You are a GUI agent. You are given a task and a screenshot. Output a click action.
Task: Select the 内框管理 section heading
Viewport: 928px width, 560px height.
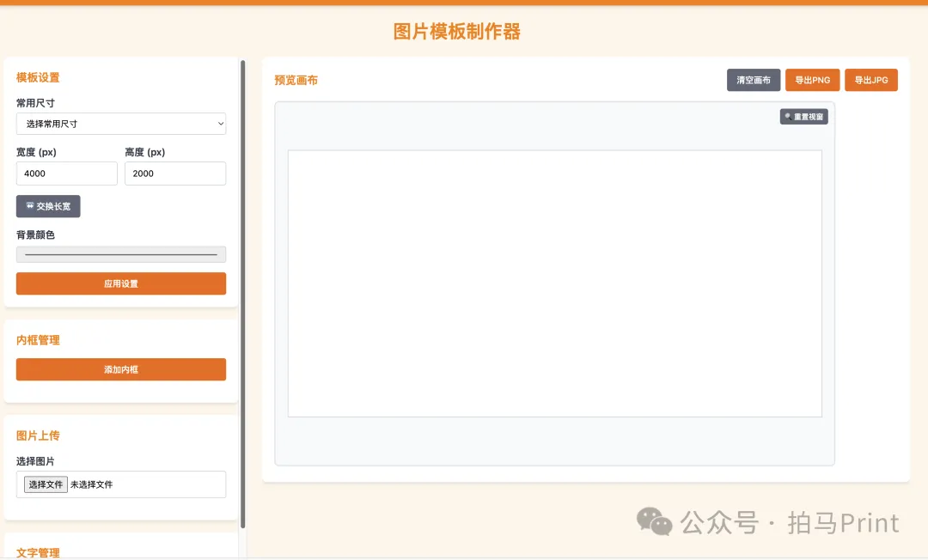38,340
